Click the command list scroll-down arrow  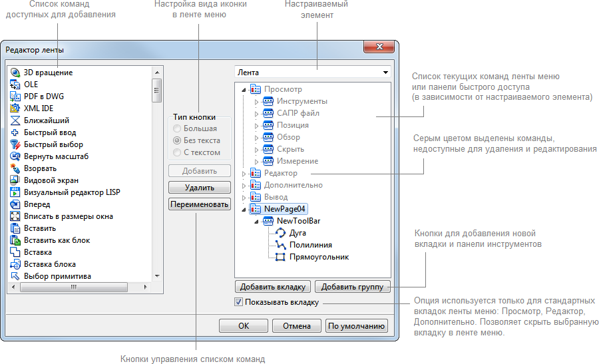coord(157,275)
